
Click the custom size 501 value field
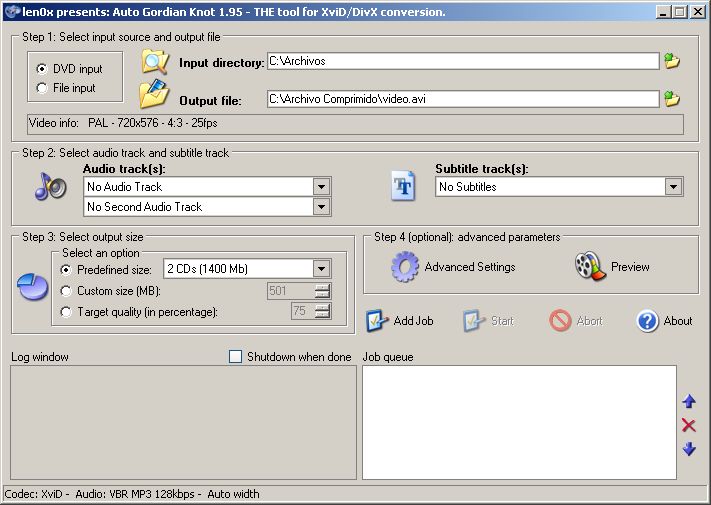point(291,291)
